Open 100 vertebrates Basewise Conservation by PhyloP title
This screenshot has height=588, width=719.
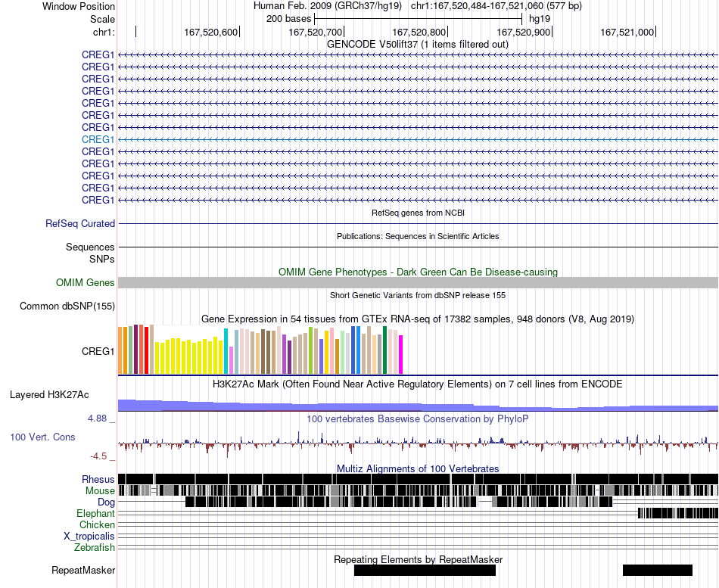[x=418, y=418]
